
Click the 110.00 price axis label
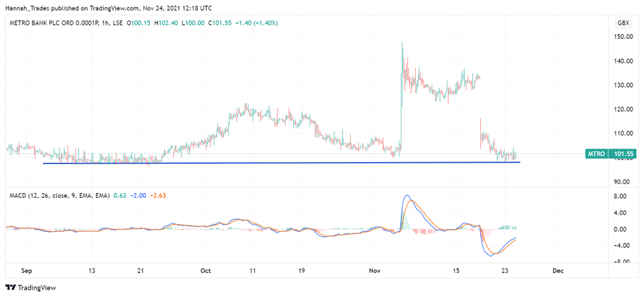[622, 133]
